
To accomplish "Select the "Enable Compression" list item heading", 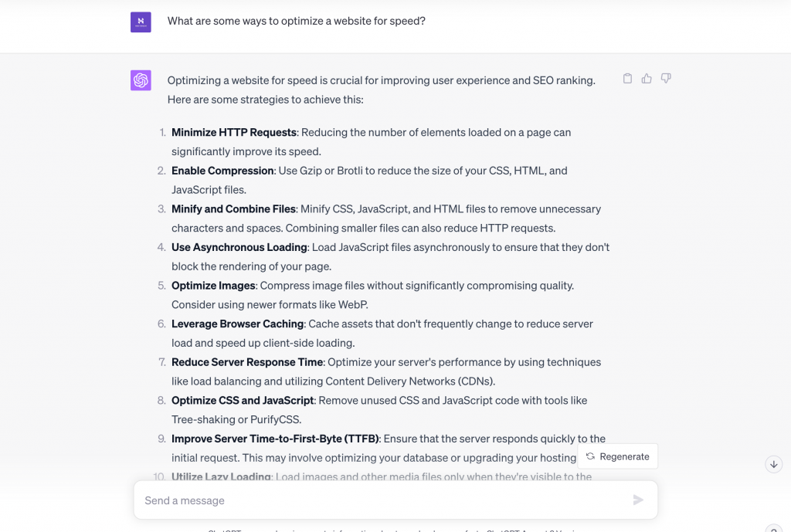I will (222, 171).
